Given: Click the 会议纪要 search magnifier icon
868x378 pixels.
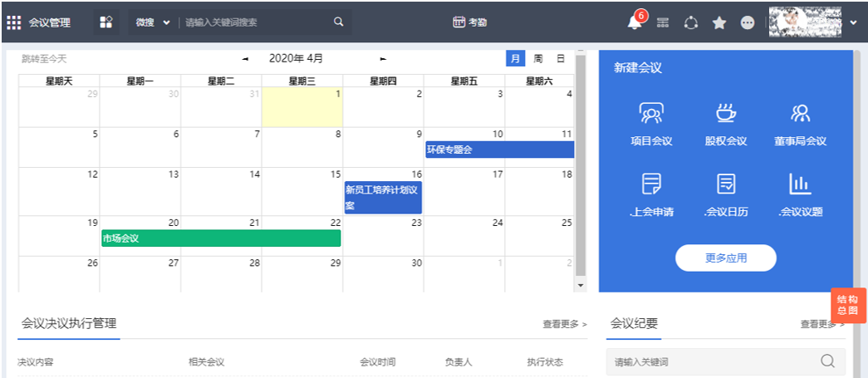Looking at the screenshot, I should [x=827, y=361].
